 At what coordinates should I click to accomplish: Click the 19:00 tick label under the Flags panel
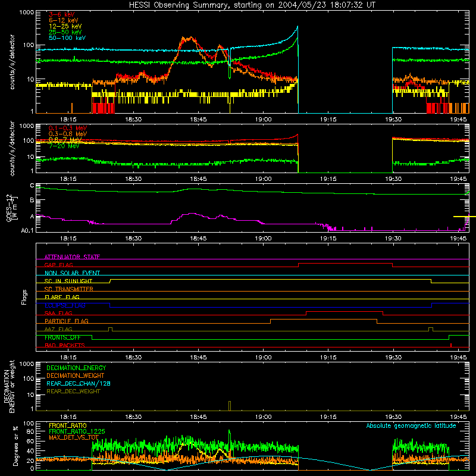263,358
